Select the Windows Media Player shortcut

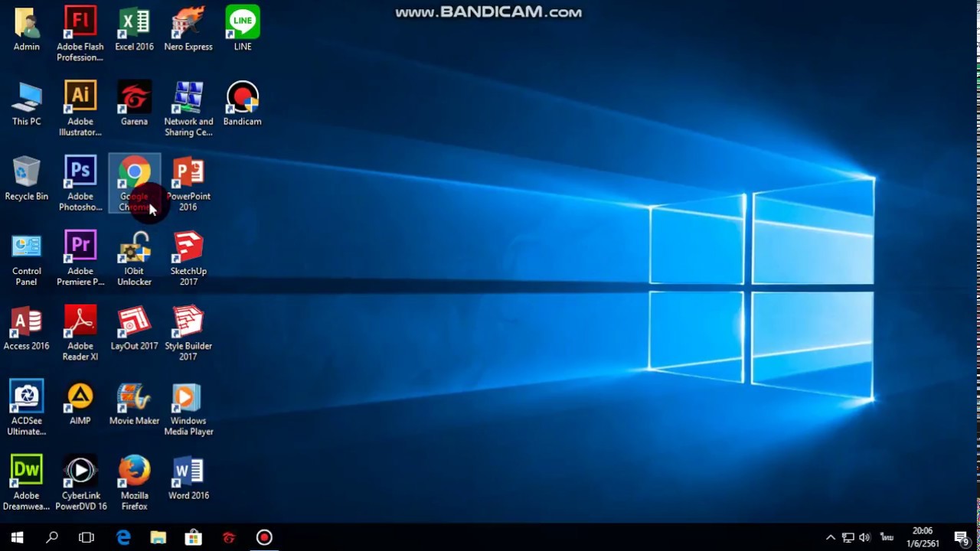click(188, 409)
